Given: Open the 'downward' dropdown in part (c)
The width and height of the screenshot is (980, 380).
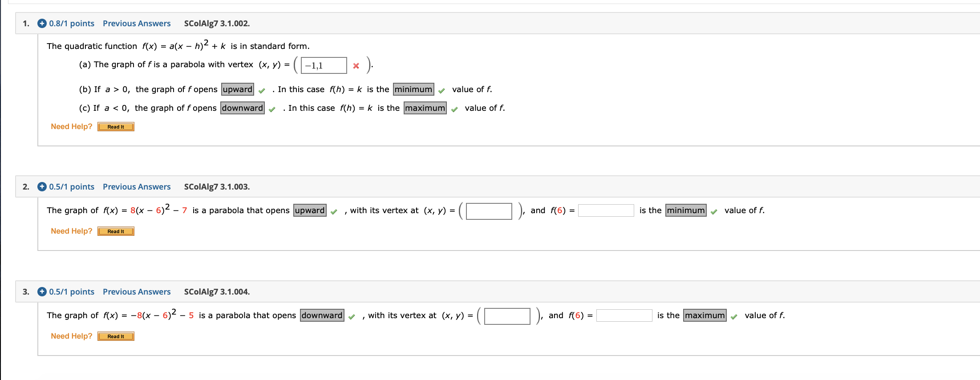Looking at the screenshot, I should coord(243,108).
